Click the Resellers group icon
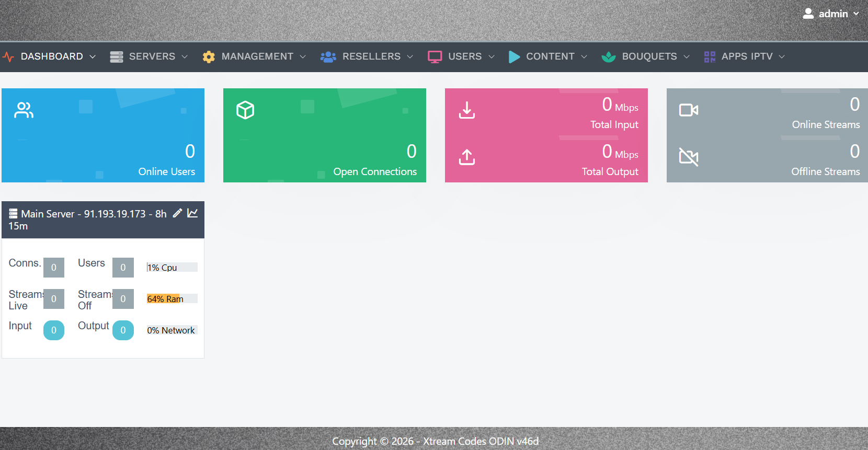Viewport: 868px width, 450px height. point(328,56)
